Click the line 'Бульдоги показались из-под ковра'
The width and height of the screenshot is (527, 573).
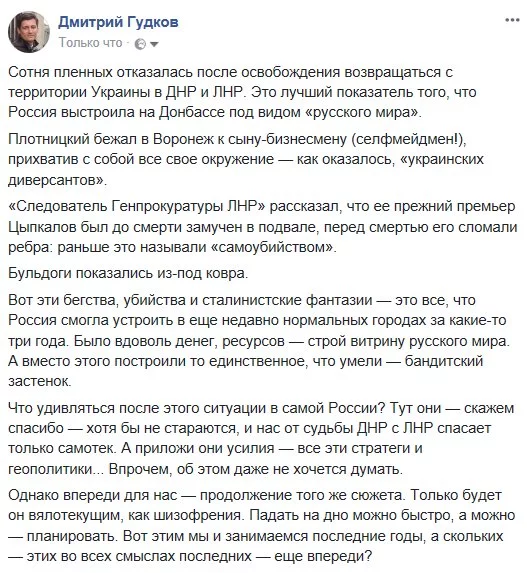pos(128,273)
